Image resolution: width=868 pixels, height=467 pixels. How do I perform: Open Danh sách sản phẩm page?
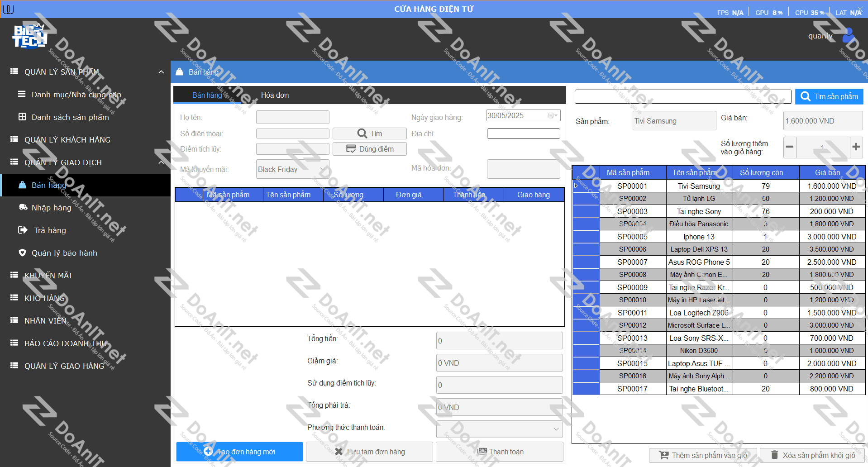pyautogui.click(x=70, y=117)
